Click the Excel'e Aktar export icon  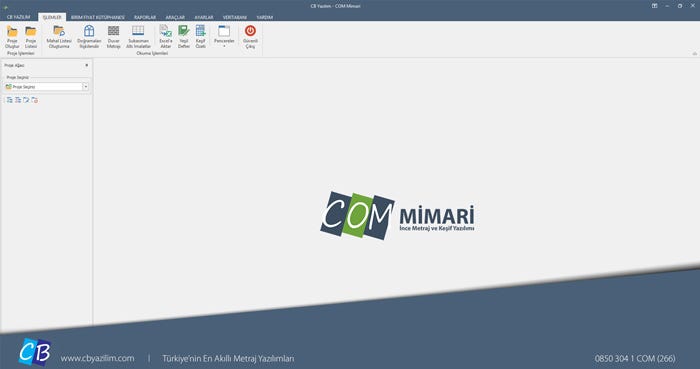click(x=166, y=31)
